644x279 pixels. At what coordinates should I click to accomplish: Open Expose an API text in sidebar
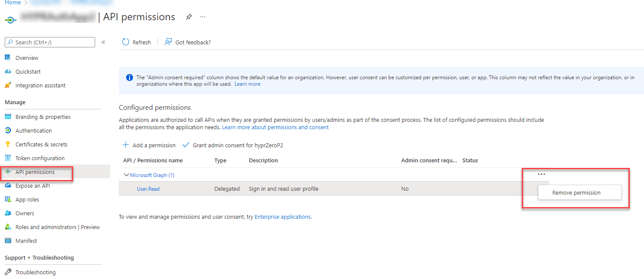pos(33,186)
